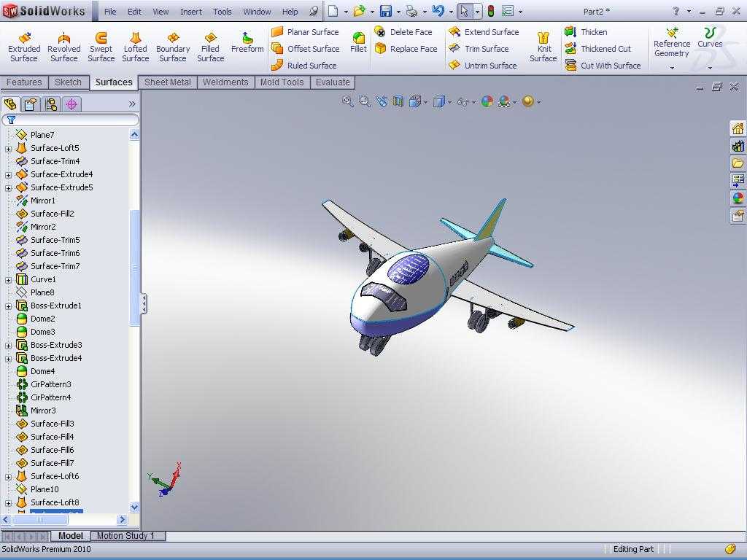Screen dimensions: 747x560
Task: Click the Section View icon
Action: point(398,101)
